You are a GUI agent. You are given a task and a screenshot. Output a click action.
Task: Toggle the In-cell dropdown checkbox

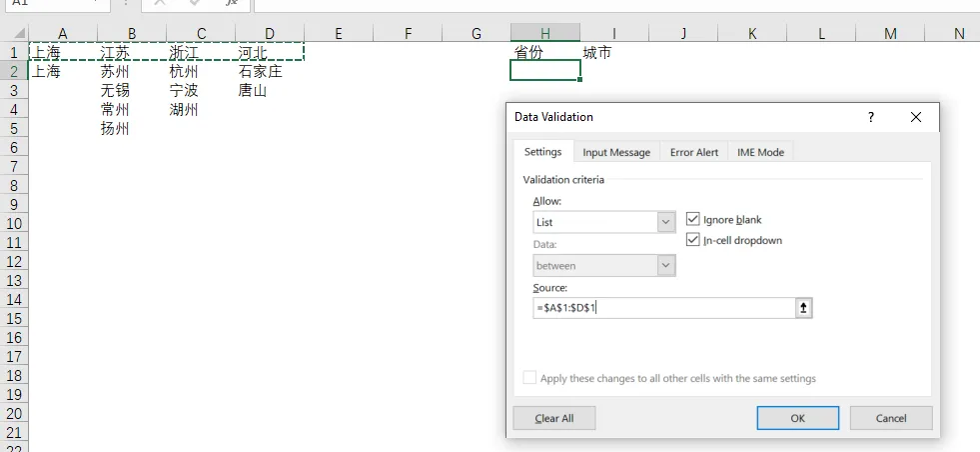click(x=694, y=240)
